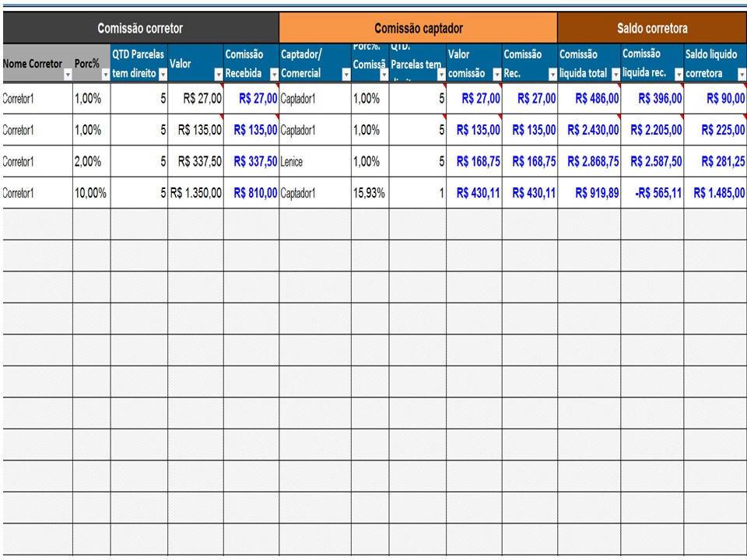
Task: Open the Nome Corretor filter dropdown
Action: [x=67, y=75]
